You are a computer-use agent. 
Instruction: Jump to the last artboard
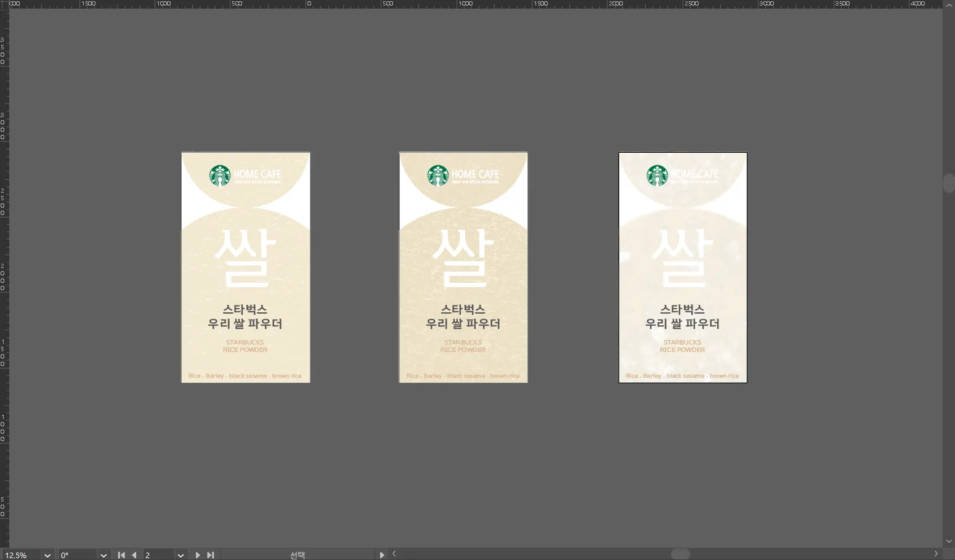click(211, 555)
